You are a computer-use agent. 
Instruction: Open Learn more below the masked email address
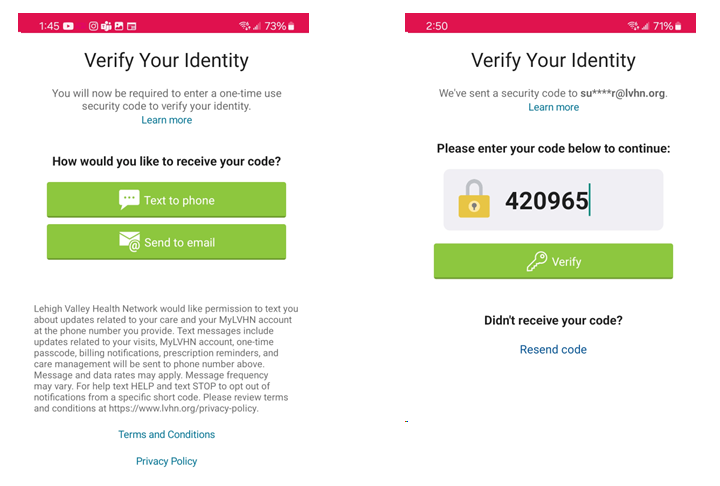[553, 108]
